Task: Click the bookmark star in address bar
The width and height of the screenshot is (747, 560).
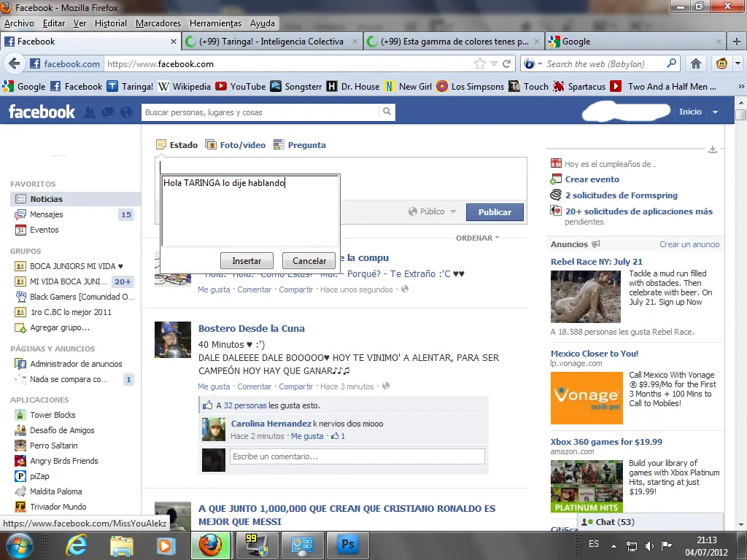Action: [x=480, y=64]
